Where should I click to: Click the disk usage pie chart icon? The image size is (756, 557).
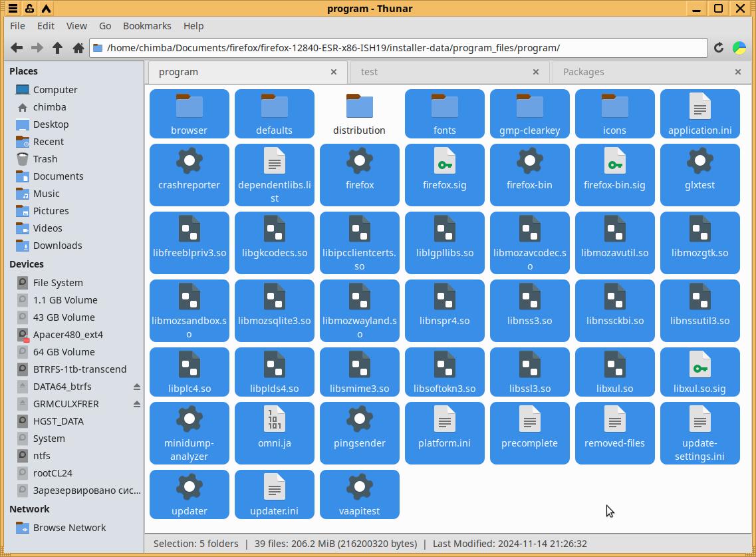[x=739, y=48]
